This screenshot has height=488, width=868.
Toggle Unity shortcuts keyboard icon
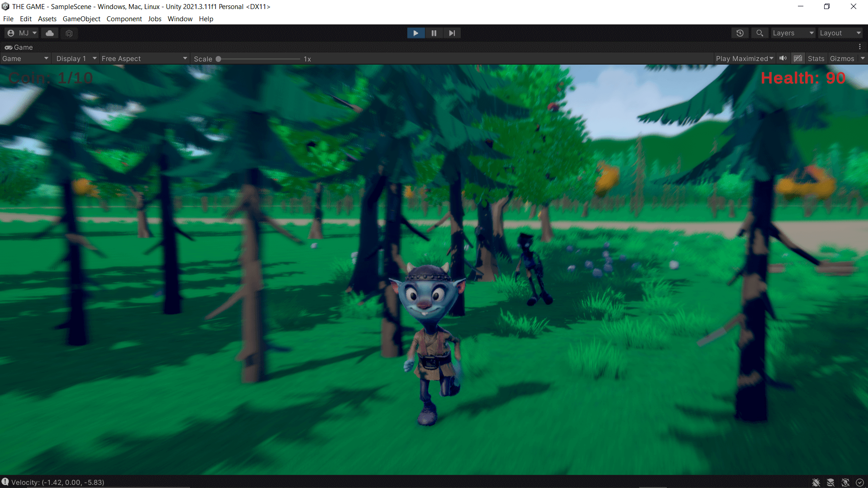point(798,58)
